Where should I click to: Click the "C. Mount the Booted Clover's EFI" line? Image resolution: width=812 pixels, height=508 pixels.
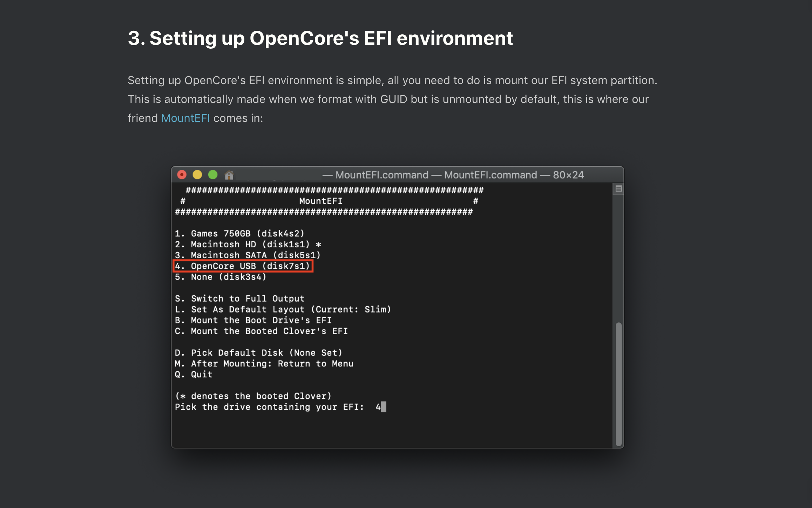pyautogui.click(x=261, y=331)
